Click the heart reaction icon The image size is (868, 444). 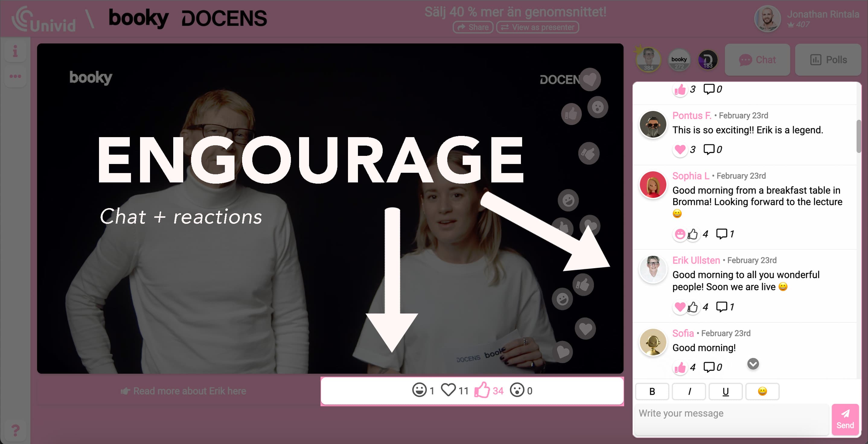450,390
